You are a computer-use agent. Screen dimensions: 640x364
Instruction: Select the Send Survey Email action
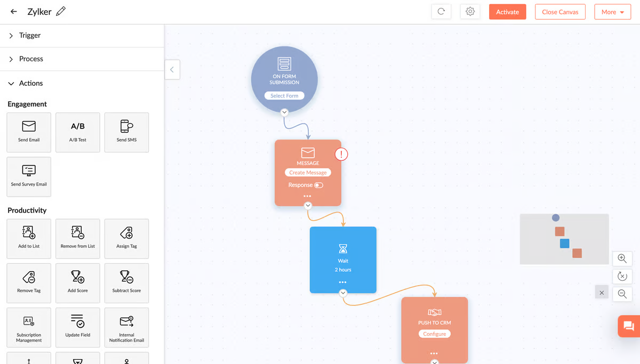click(x=29, y=176)
